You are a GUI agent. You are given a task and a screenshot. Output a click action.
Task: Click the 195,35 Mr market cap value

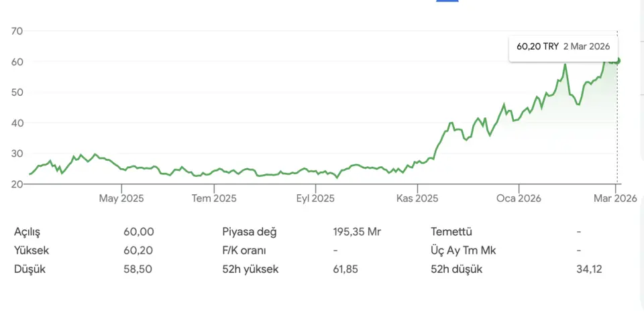click(x=357, y=232)
